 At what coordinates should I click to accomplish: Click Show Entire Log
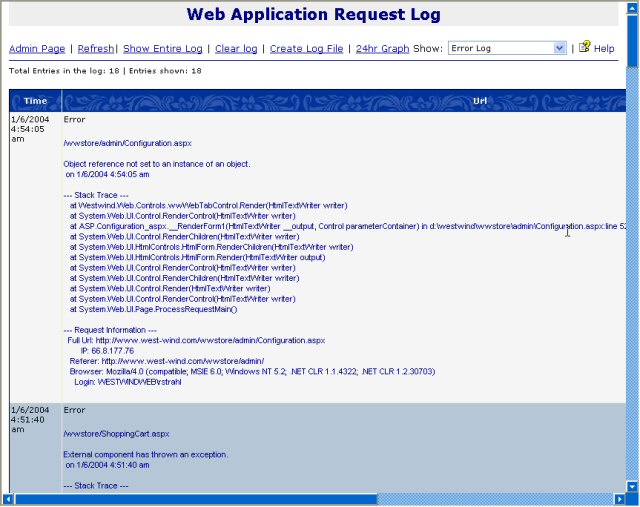point(162,49)
